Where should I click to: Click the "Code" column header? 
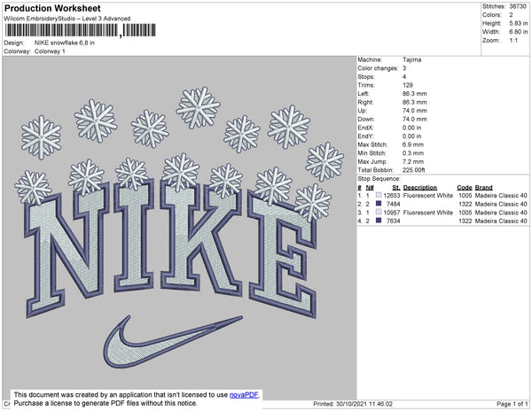tap(464, 188)
